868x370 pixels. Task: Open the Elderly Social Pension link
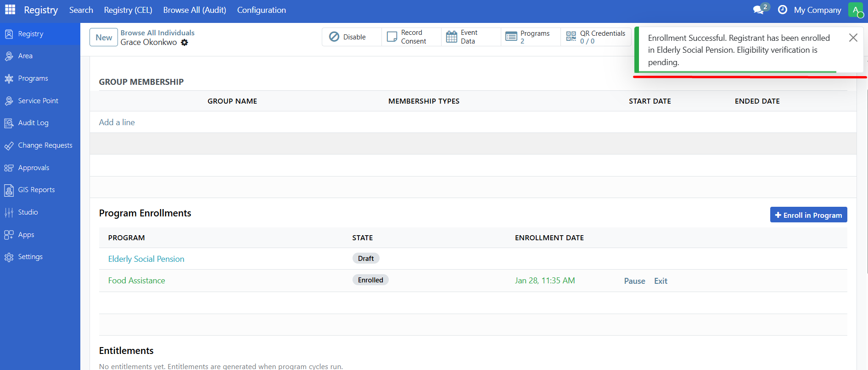tap(146, 259)
